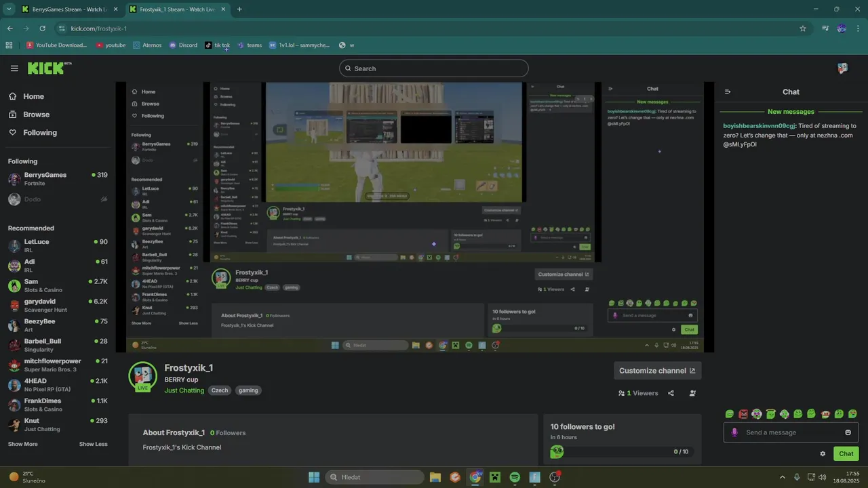868x488 pixels.
Task: Open the YouTube Download bookmark
Action: coord(56,45)
